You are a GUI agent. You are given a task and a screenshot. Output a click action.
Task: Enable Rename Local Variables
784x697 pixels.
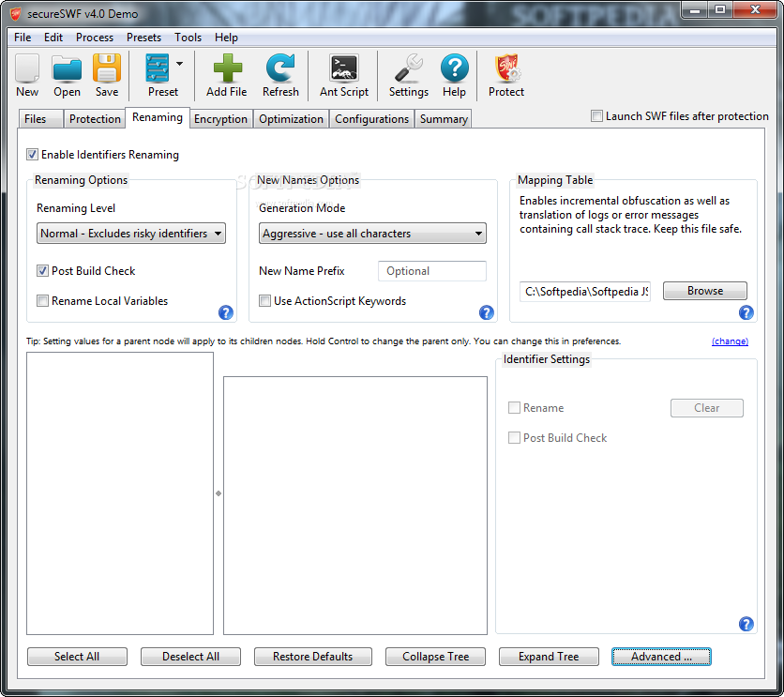pos(42,301)
